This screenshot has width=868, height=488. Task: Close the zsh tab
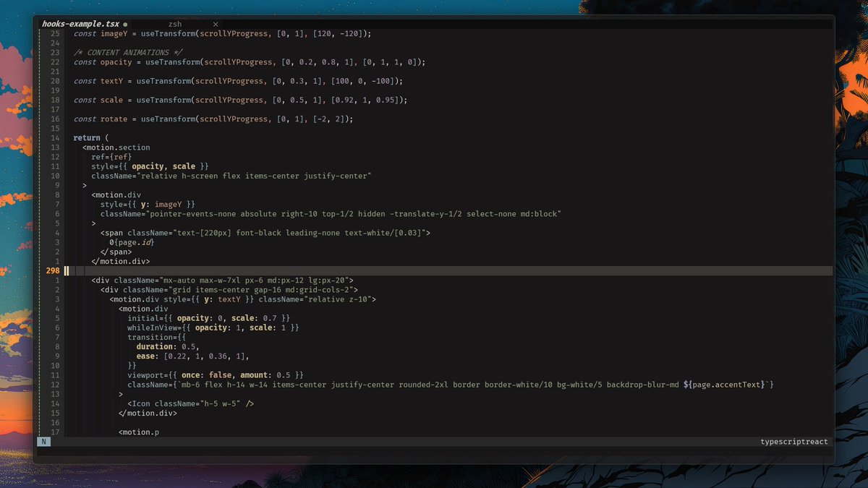click(216, 24)
